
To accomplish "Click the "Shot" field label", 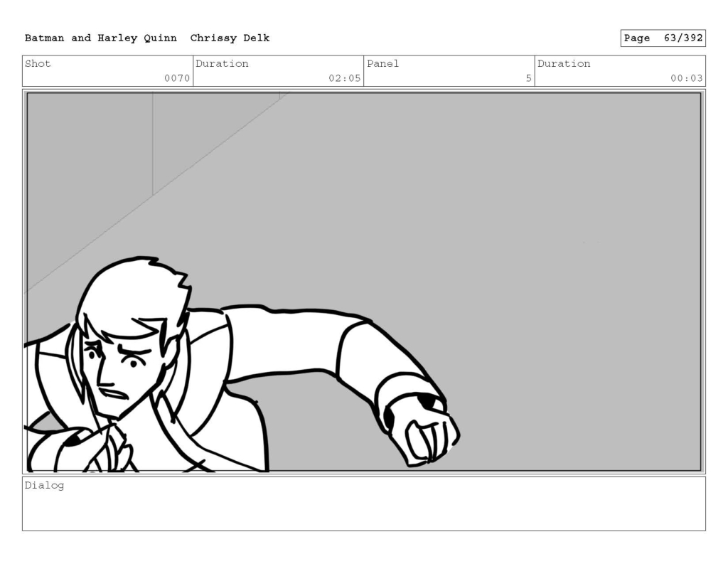I will (x=38, y=63).
